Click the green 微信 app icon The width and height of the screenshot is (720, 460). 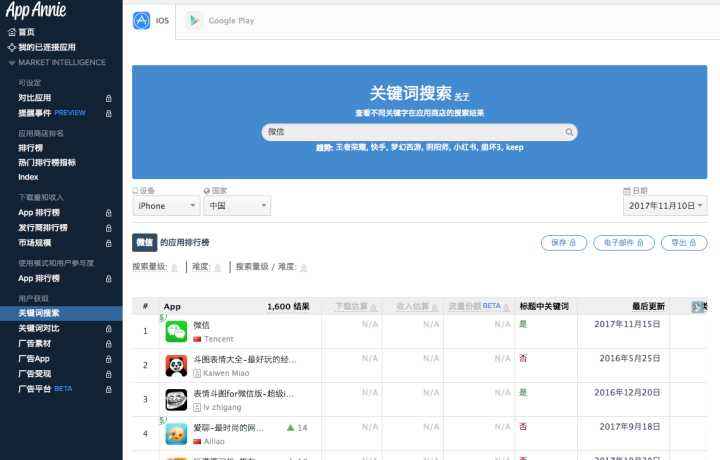tap(176, 331)
